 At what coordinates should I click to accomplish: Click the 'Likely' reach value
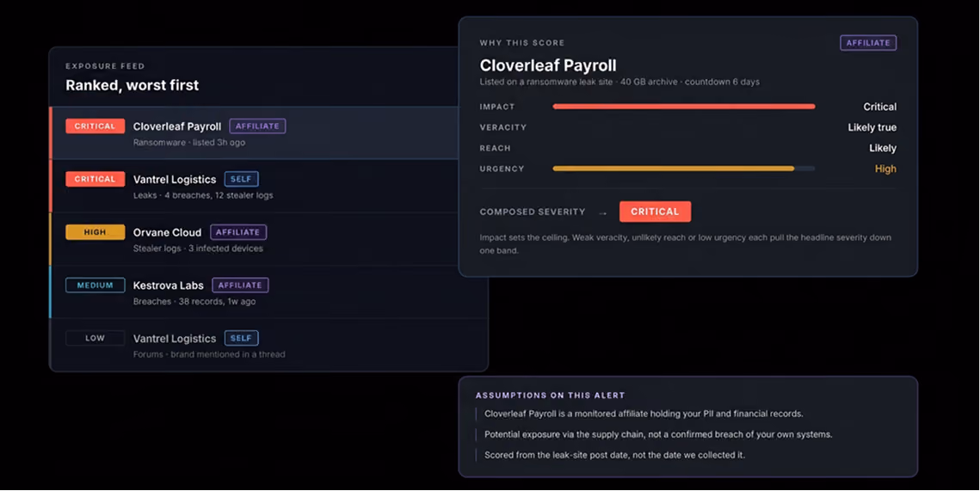coord(883,148)
